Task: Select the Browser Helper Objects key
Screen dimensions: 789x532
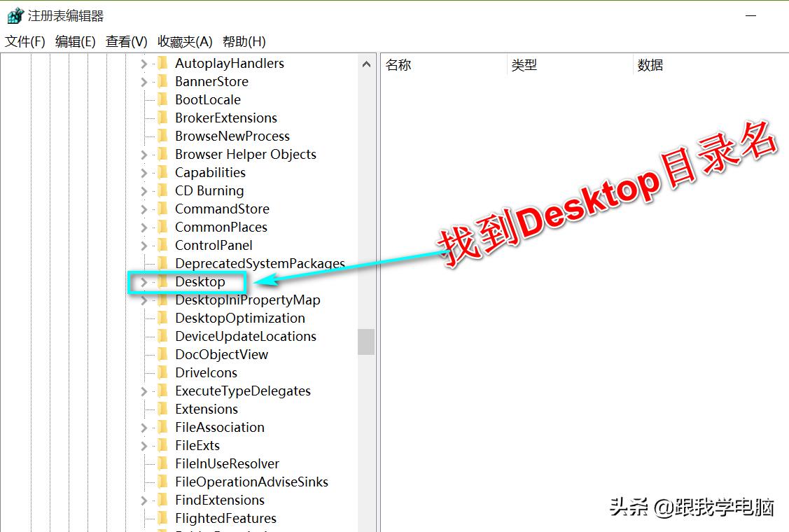Action: (x=246, y=155)
